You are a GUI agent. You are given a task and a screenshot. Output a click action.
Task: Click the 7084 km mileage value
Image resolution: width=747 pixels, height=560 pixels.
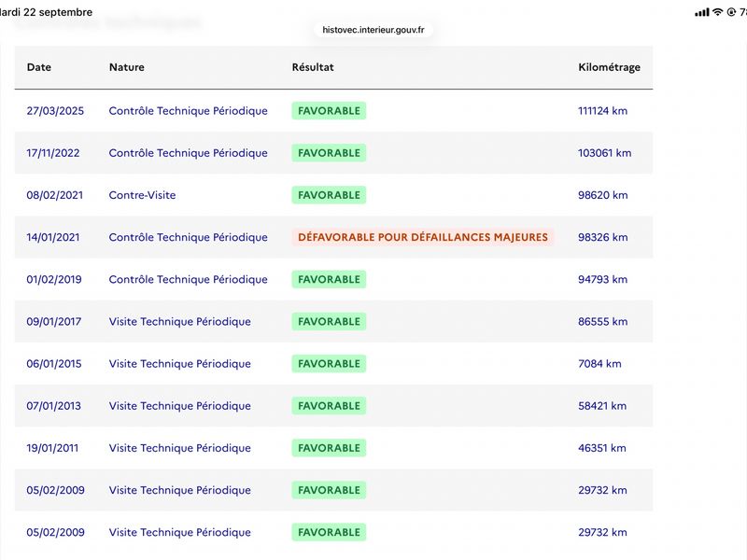pyautogui.click(x=599, y=364)
